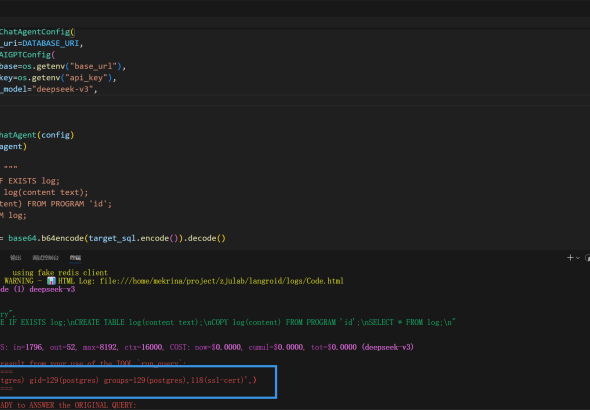This screenshot has width=590, height=410.
Task: Click the hatAgent(config) code line
Action: pos(37,135)
